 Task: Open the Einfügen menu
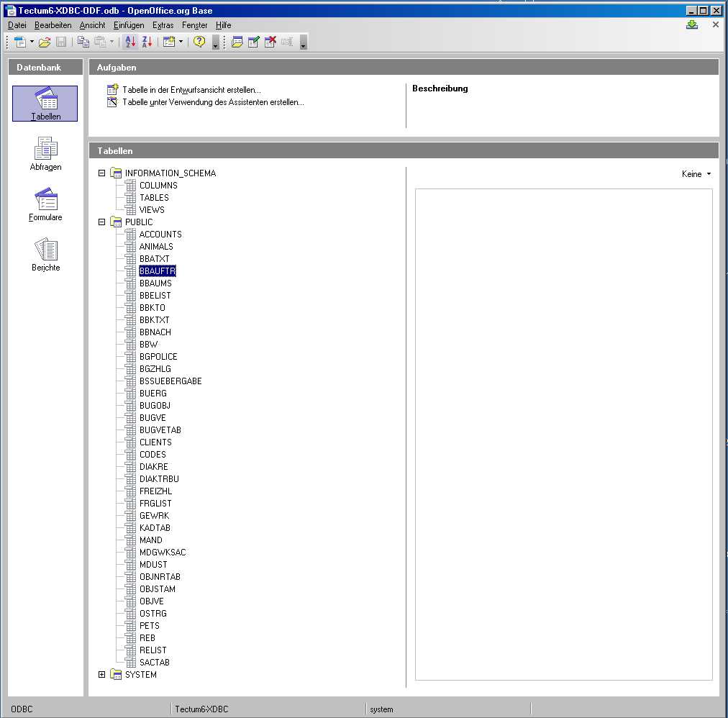(129, 25)
